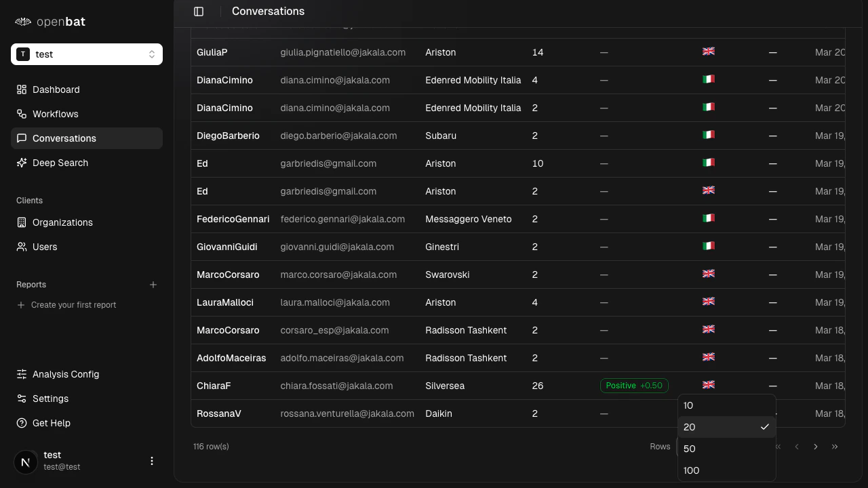Select 50 rows per page
This screenshot has width=868, height=488.
690,449
